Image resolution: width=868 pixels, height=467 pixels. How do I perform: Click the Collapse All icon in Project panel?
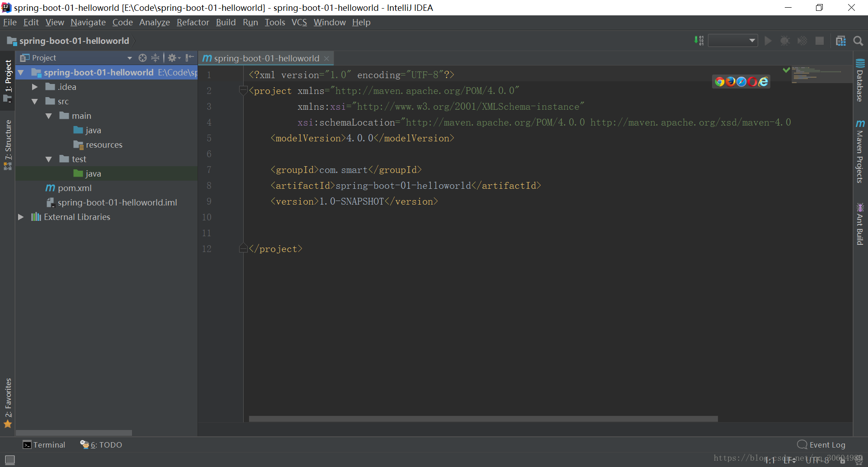[155, 58]
